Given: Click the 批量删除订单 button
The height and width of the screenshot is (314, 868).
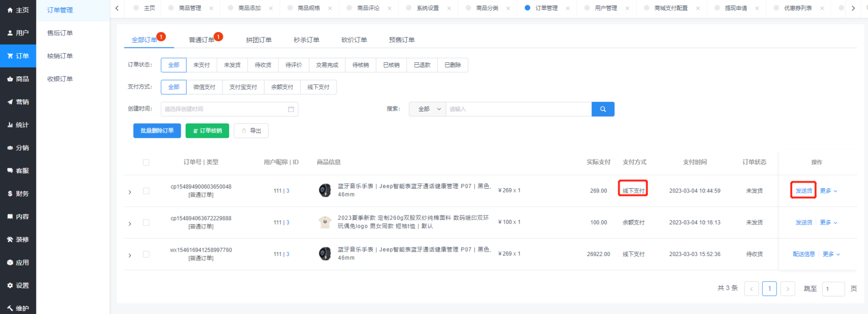Looking at the screenshot, I should 157,131.
